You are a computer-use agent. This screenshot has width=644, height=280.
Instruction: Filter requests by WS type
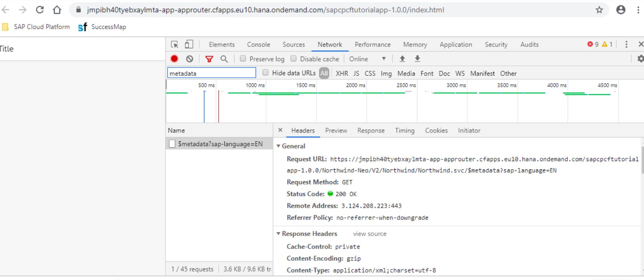point(460,73)
